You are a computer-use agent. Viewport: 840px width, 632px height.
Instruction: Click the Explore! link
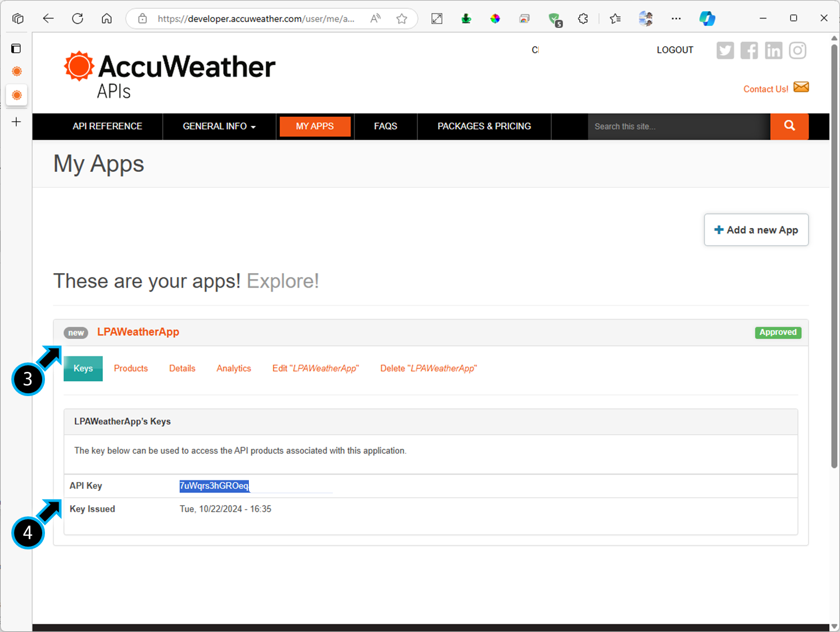[283, 281]
